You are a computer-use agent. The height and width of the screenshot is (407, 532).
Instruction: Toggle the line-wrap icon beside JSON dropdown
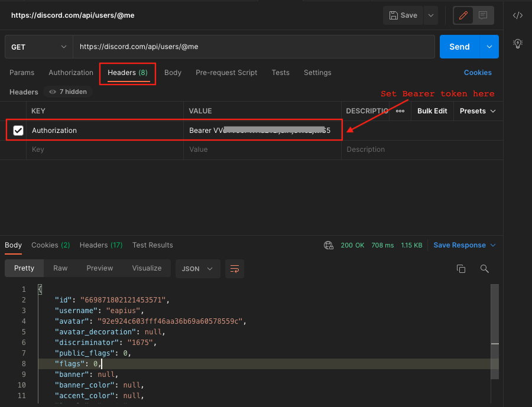click(x=234, y=269)
